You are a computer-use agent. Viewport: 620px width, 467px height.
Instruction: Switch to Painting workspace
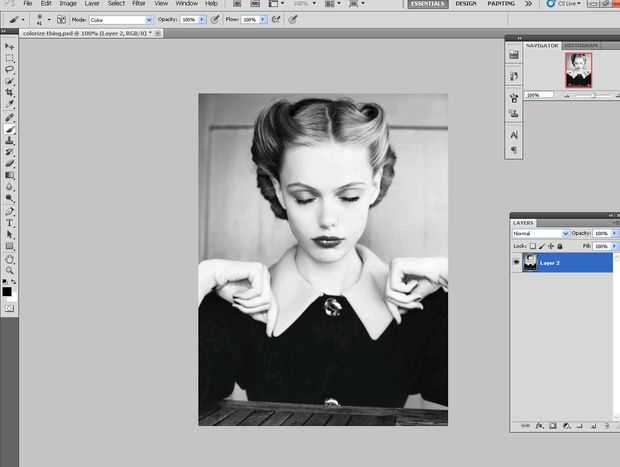pyautogui.click(x=502, y=4)
